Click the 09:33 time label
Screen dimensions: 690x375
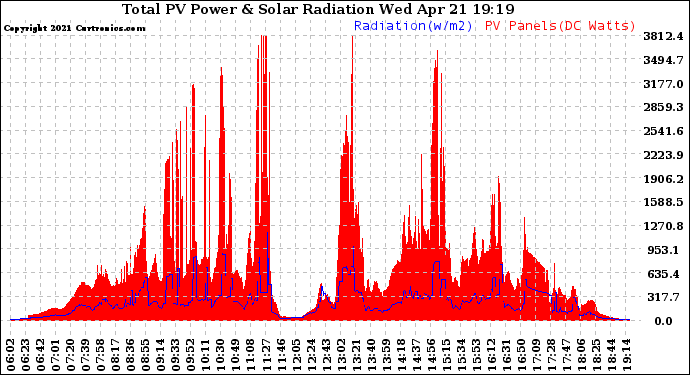coord(176,354)
